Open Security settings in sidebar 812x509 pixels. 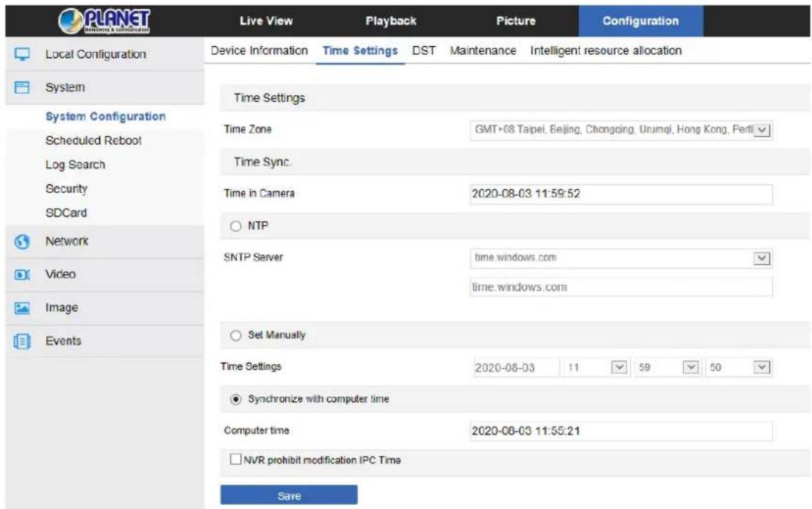[66, 189]
